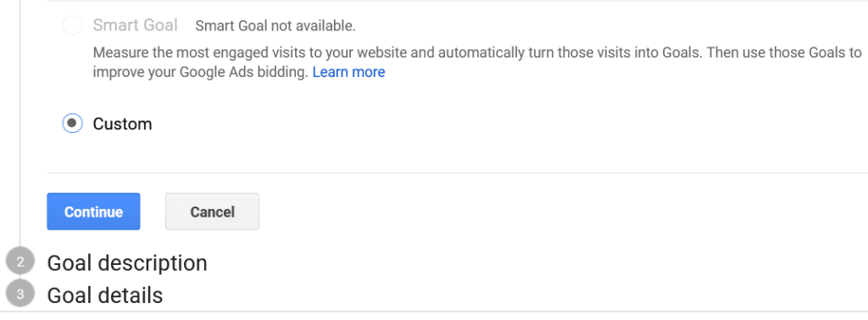The height and width of the screenshot is (320, 868).
Task: Select the Custom radio button
Action: pyautogui.click(x=73, y=124)
